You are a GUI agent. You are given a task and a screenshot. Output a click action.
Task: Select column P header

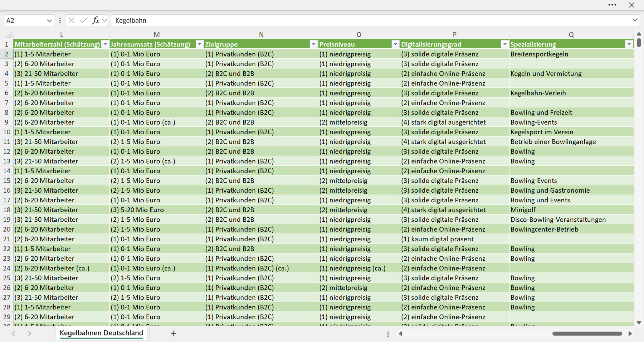point(454,35)
